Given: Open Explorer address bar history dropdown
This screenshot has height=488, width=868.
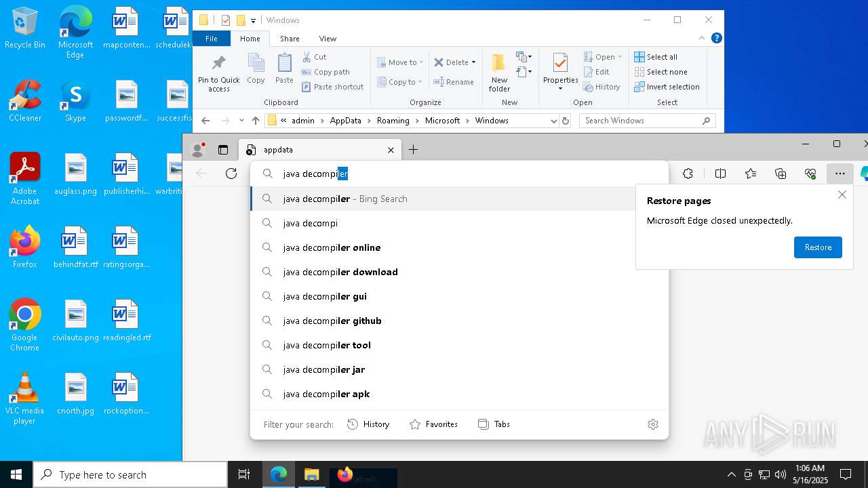Looking at the screenshot, I should 553,121.
